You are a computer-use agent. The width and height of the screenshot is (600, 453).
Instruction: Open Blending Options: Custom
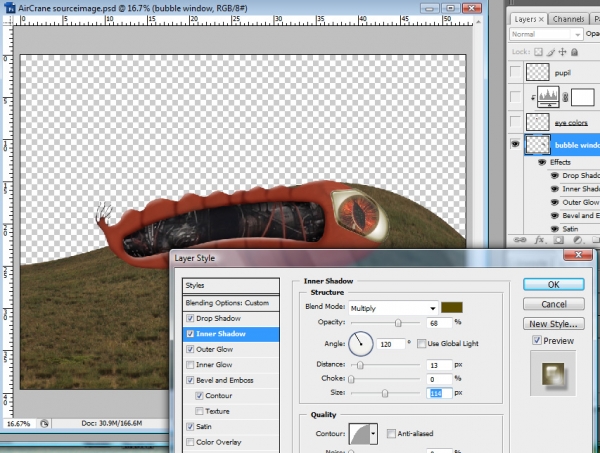(231, 303)
